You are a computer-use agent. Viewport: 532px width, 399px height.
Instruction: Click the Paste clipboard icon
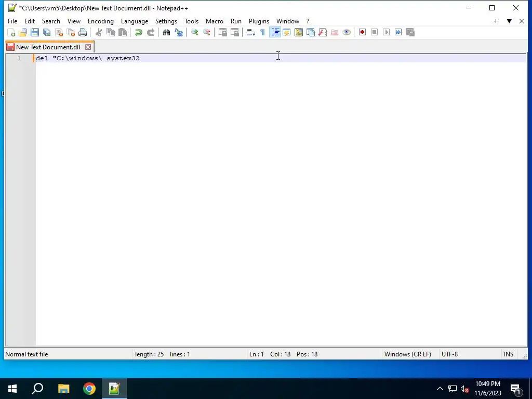coord(123,32)
